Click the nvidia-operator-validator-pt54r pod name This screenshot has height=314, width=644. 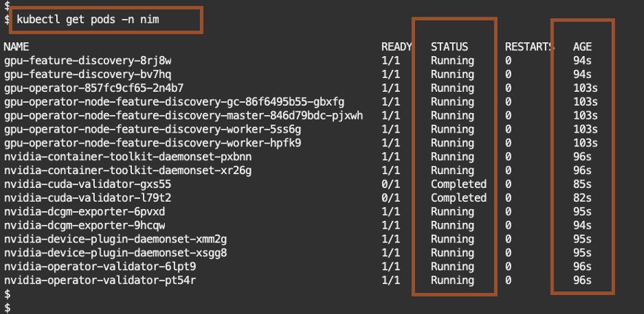point(100,280)
